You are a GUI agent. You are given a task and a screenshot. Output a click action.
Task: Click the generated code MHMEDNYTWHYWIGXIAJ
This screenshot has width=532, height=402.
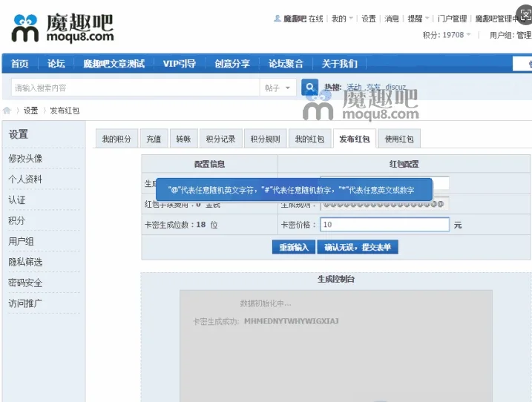tap(292, 321)
